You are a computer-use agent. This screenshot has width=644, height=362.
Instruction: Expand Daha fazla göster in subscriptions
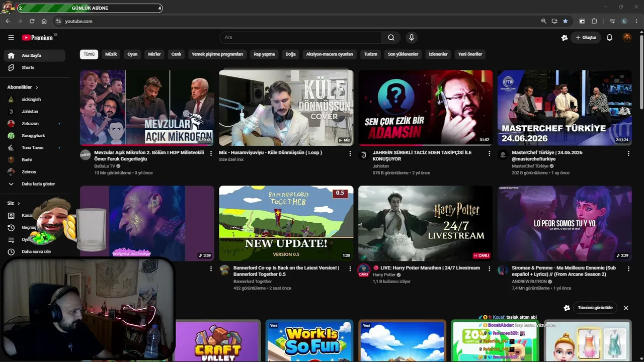pyautogui.click(x=34, y=184)
